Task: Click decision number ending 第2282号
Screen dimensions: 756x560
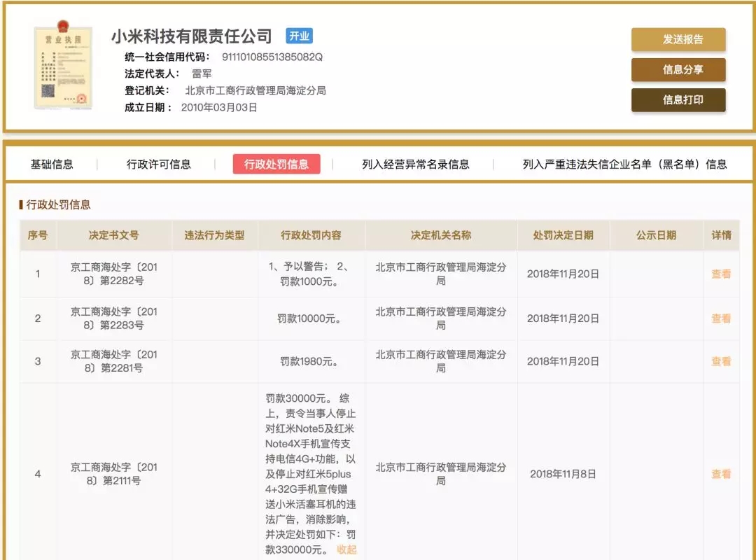Action: [x=114, y=274]
